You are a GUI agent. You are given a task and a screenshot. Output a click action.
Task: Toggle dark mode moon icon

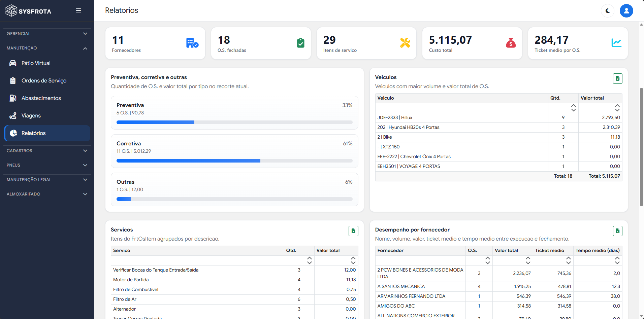[x=608, y=11]
